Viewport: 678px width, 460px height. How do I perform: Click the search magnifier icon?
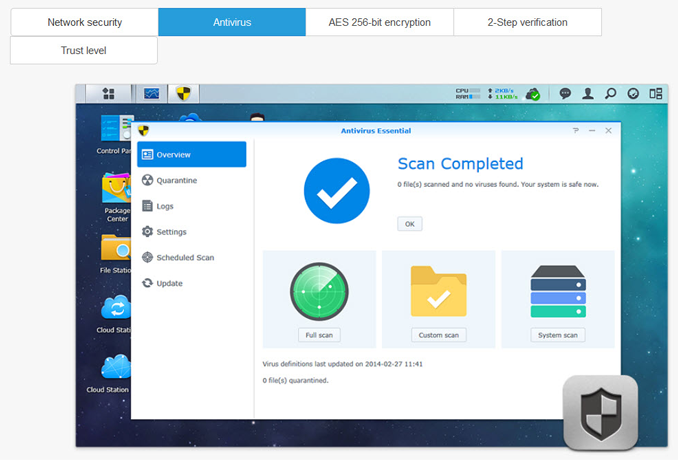click(x=611, y=93)
